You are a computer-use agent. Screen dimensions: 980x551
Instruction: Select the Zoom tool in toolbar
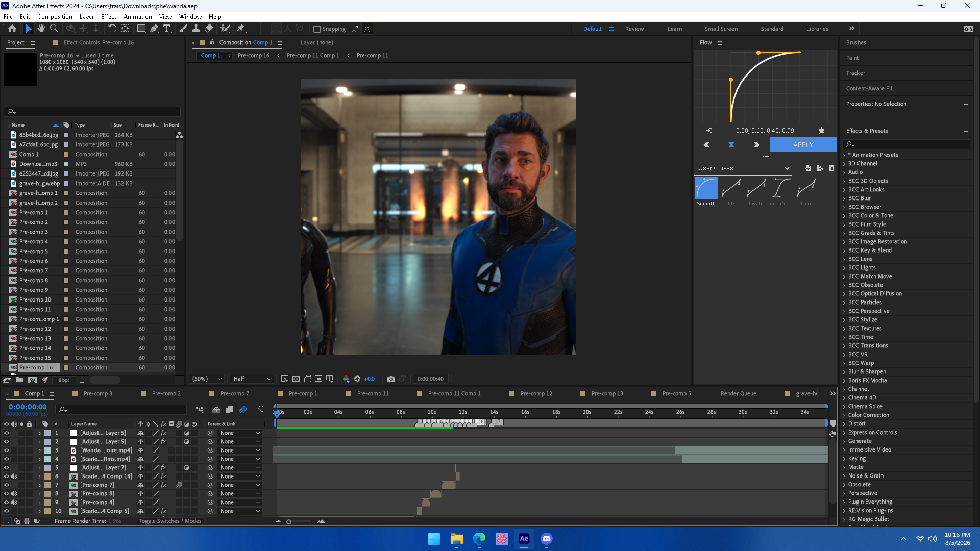click(x=54, y=29)
